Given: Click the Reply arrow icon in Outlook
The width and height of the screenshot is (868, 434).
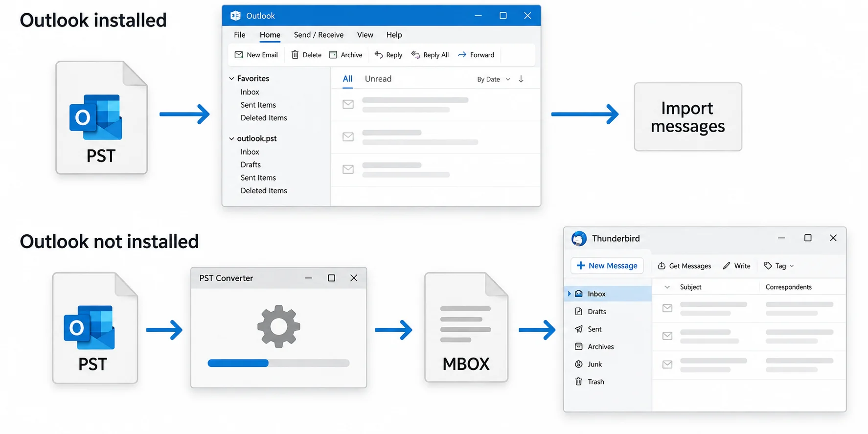Looking at the screenshot, I should [x=379, y=55].
